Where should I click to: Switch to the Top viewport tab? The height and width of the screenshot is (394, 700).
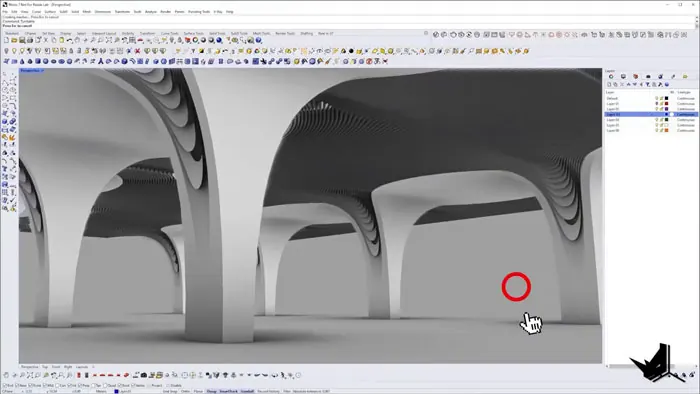pos(45,367)
